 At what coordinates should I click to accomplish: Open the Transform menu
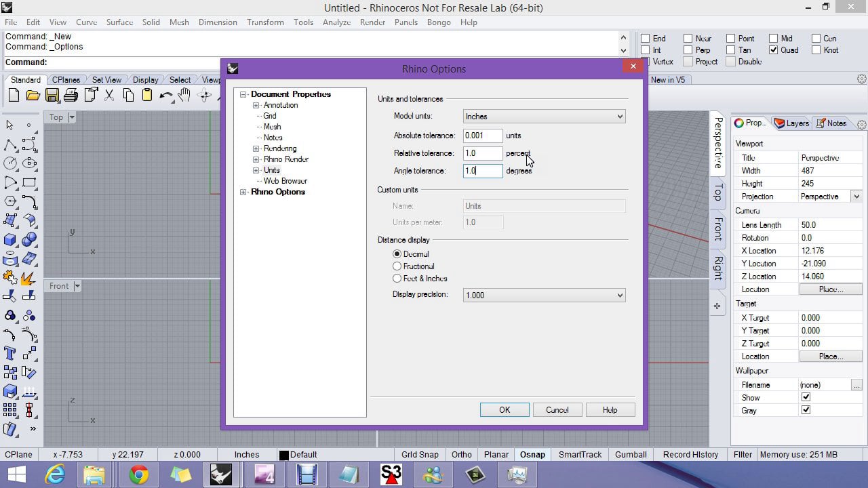pyautogui.click(x=265, y=22)
